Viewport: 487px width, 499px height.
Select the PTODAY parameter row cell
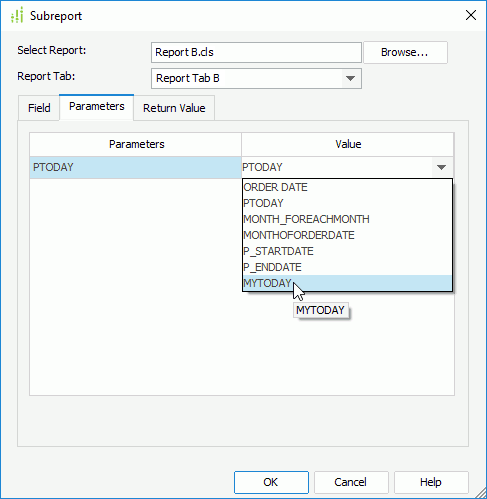[135, 167]
